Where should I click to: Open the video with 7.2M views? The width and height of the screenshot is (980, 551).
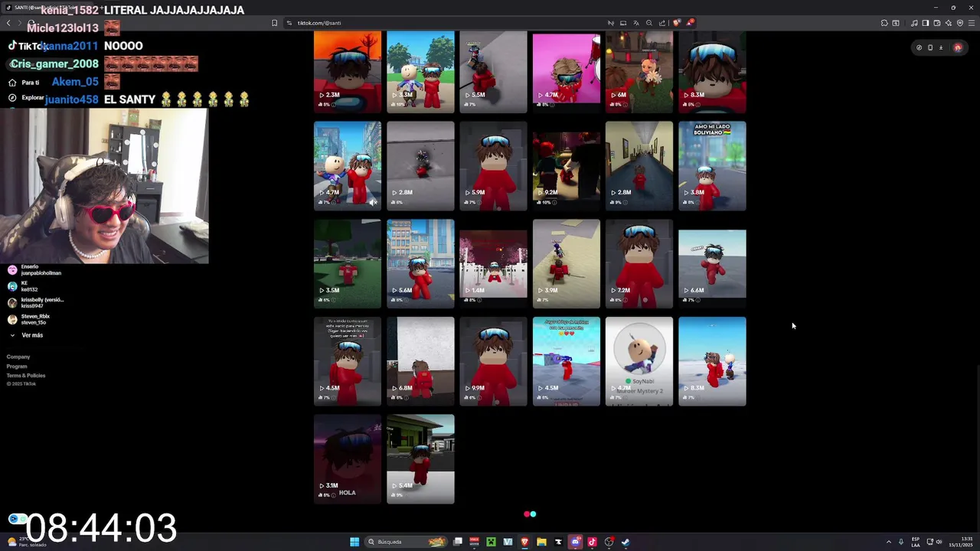tap(639, 263)
